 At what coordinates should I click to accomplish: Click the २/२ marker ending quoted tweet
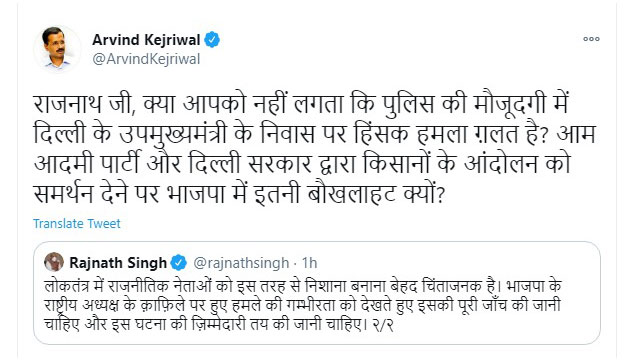coord(383,325)
